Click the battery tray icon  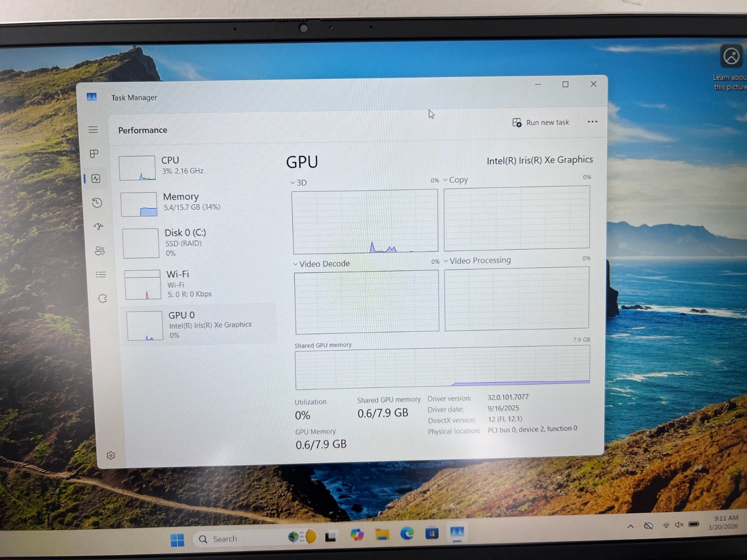click(694, 524)
